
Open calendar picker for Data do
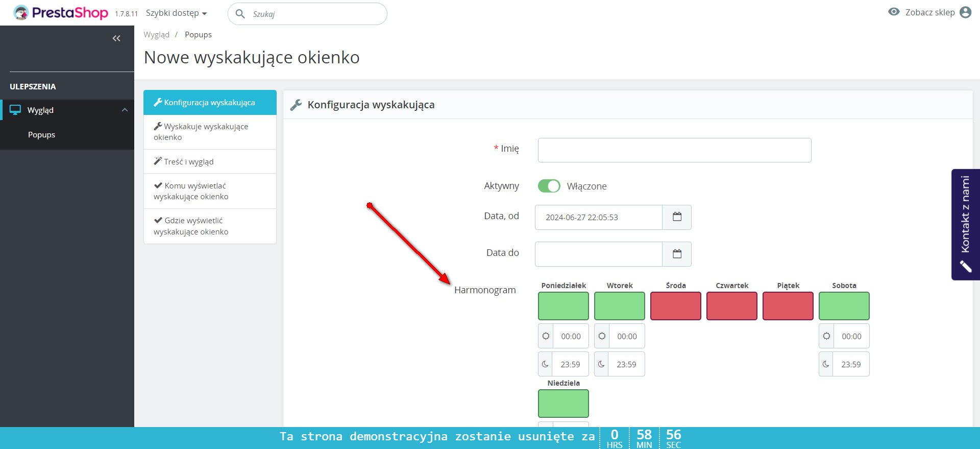click(x=677, y=254)
